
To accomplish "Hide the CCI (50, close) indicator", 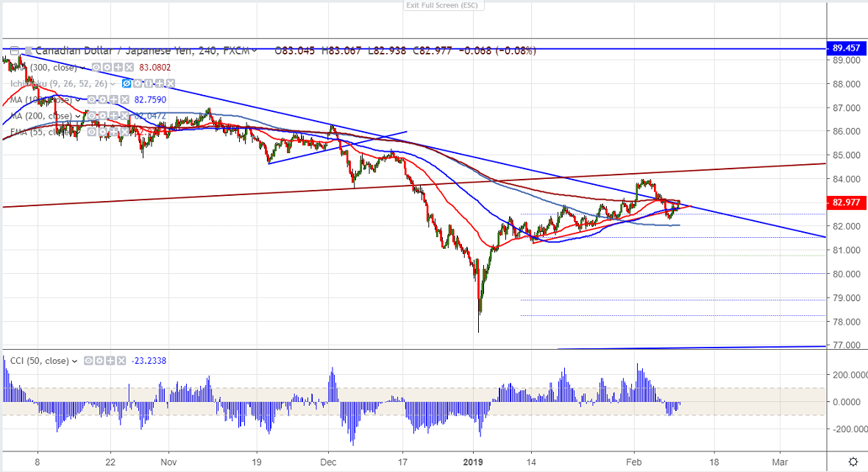I will pyautogui.click(x=88, y=361).
